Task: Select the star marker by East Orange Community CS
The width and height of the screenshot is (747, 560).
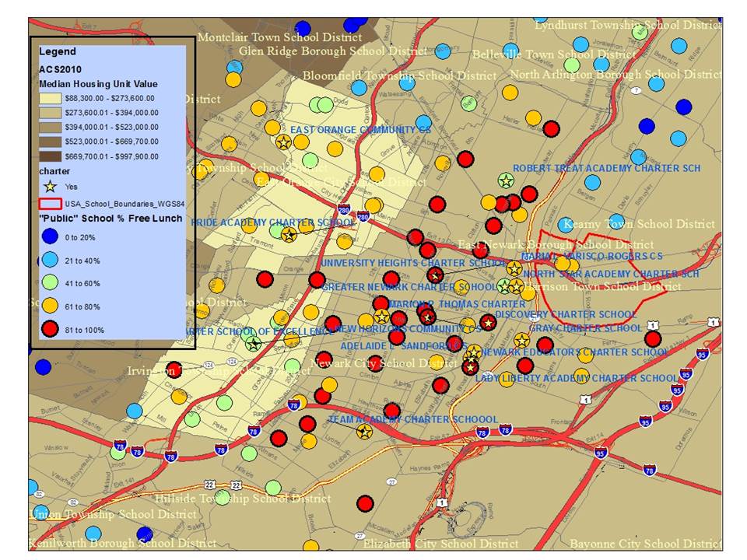Action: 283,142
